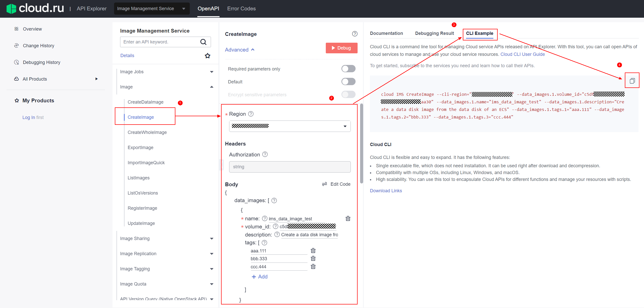Expand the Image Jobs group
The height and width of the screenshot is (308, 644).
[x=211, y=72]
